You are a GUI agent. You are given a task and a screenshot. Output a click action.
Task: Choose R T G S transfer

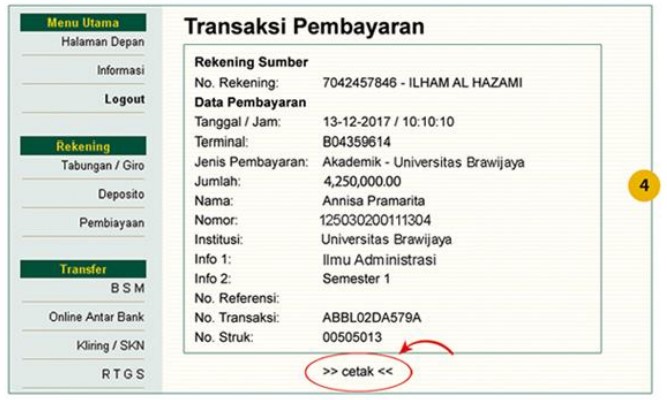pos(123,374)
